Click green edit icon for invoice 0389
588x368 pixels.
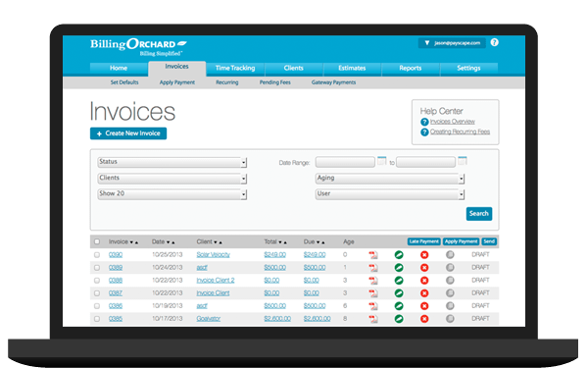tap(399, 268)
